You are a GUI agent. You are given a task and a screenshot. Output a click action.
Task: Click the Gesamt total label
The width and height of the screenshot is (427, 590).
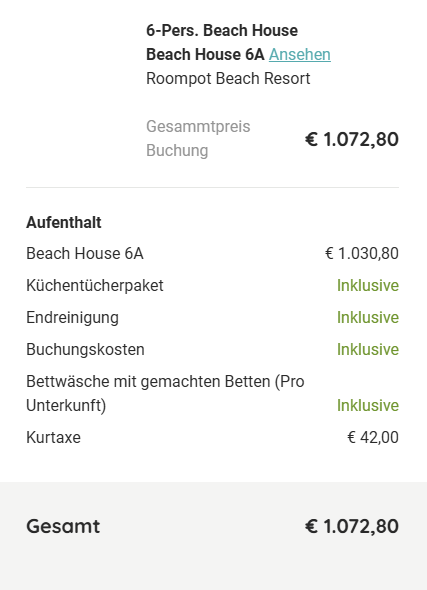point(63,526)
